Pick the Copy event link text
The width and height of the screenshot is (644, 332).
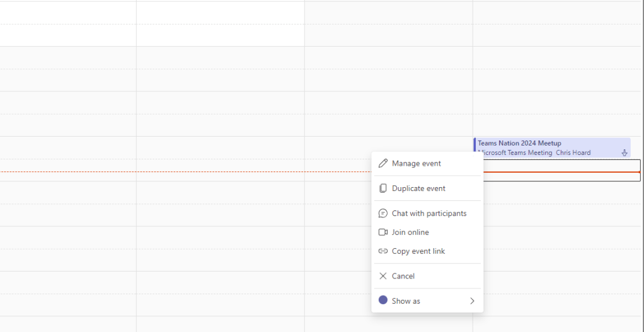(x=418, y=251)
